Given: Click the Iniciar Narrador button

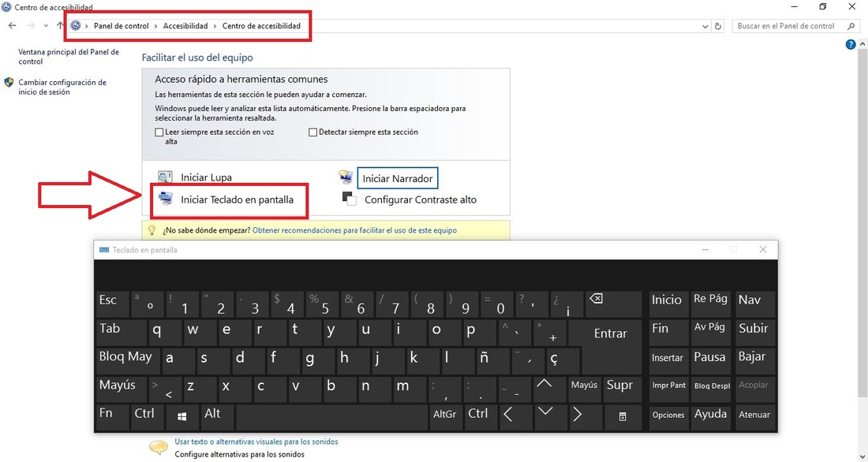Looking at the screenshot, I should click(398, 178).
